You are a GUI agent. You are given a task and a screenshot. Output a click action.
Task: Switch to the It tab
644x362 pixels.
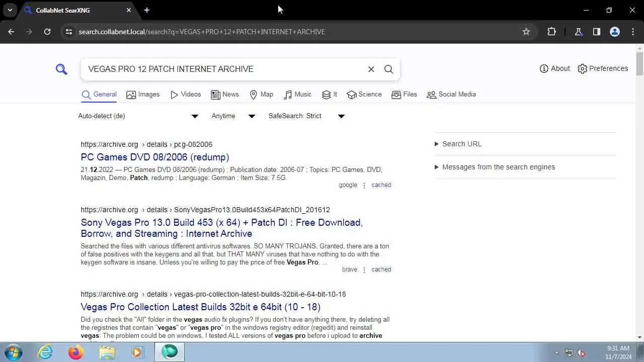point(330,95)
